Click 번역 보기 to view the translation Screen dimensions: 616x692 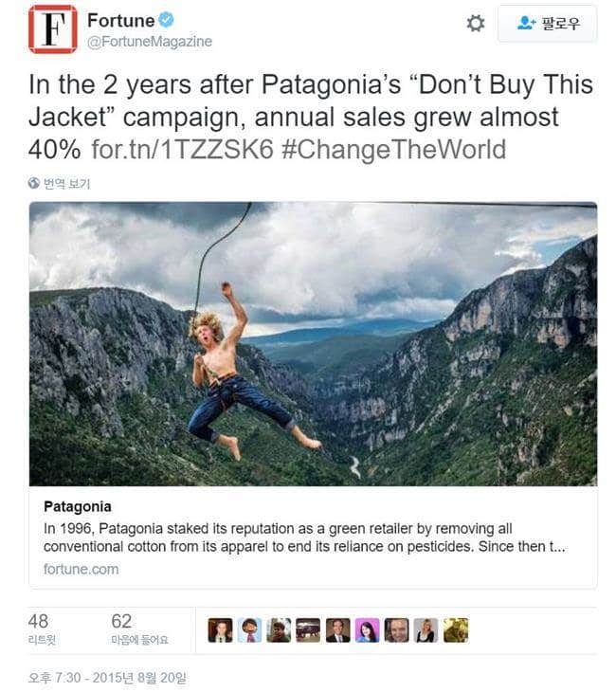[x=66, y=184]
